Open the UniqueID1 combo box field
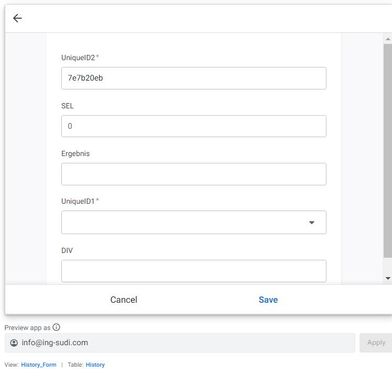 pos(194,222)
